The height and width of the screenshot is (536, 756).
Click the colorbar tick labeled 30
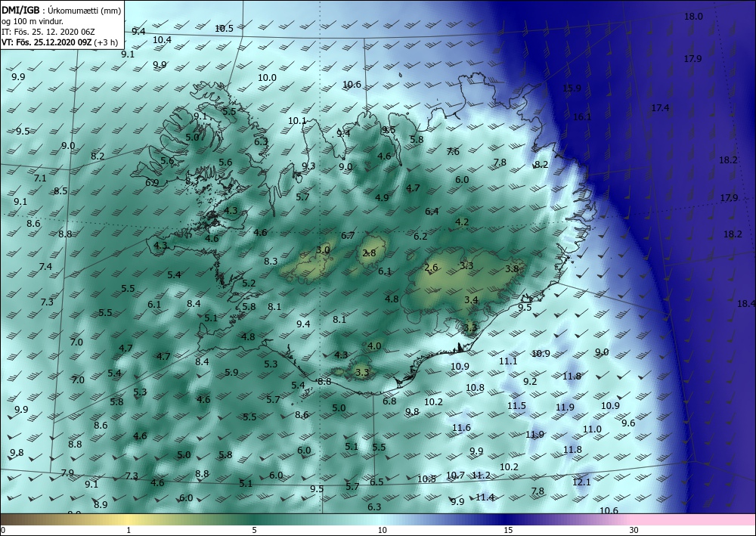click(x=634, y=530)
